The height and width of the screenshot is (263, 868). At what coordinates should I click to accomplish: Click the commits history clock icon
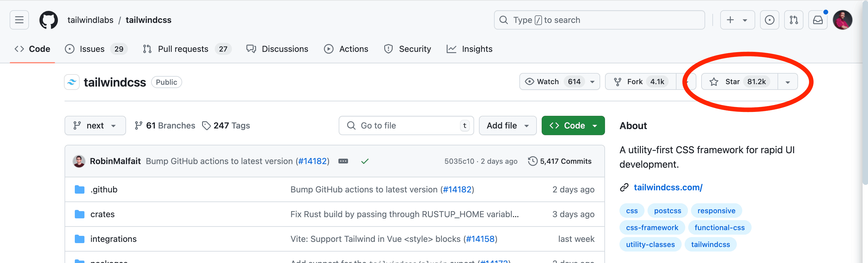pyautogui.click(x=532, y=161)
